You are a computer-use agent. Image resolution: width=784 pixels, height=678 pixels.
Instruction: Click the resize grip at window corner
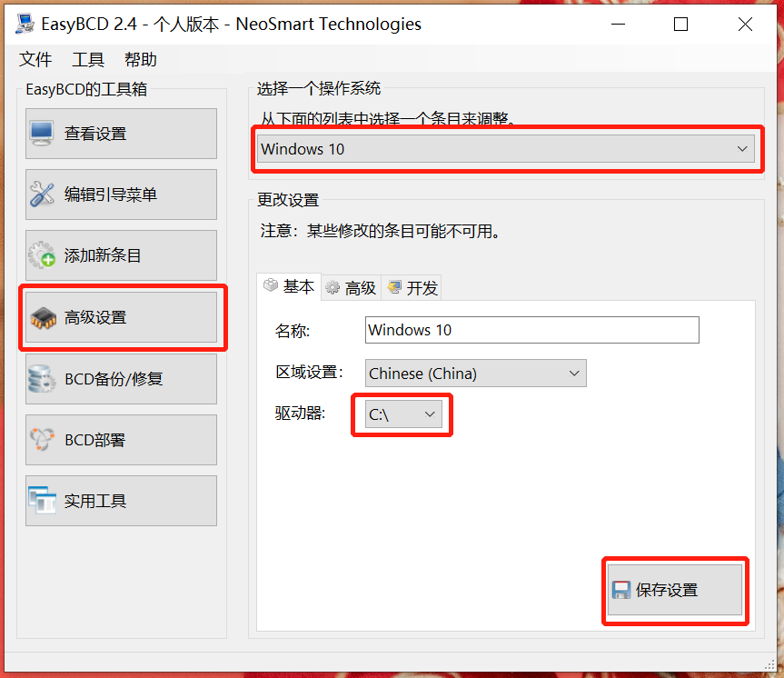pyautogui.click(x=770, y=664)
